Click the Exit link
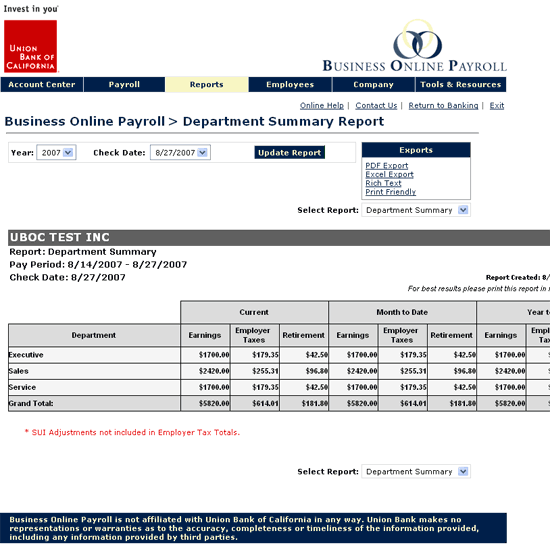Viewport: 550px width, 554px height. pos(497,105)
